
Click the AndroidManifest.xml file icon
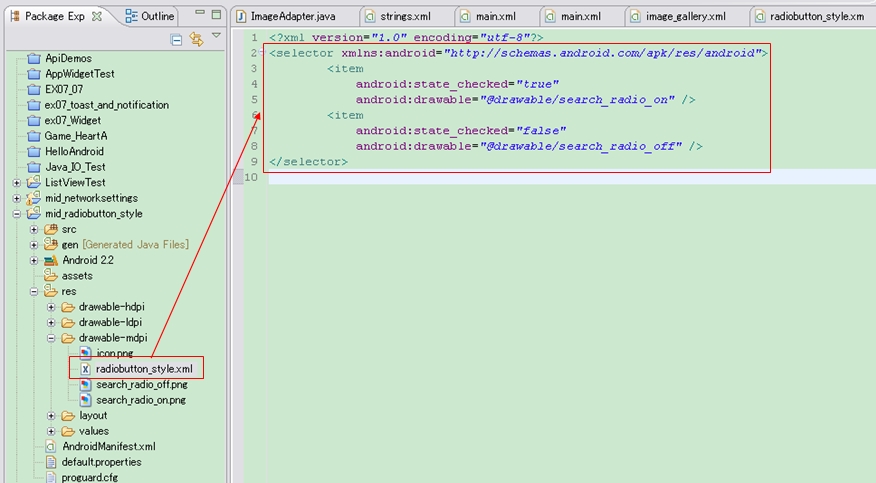click(51, 446)
